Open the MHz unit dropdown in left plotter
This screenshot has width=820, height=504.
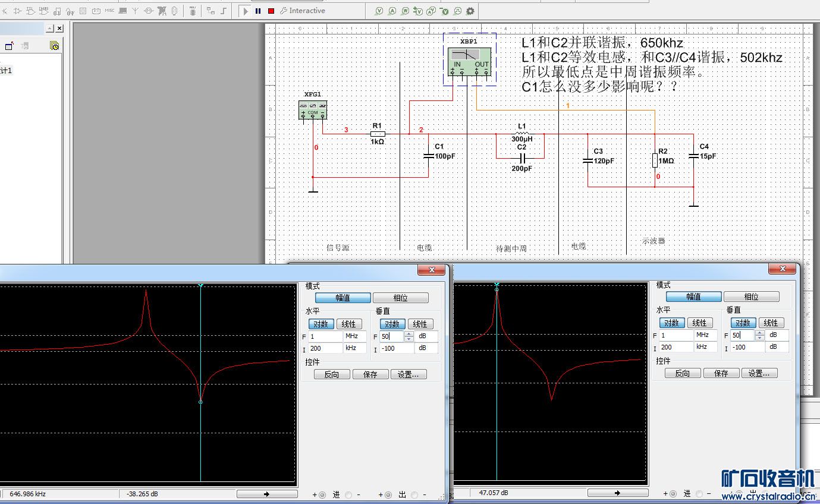pyautogui.click(x=355, y=336)
